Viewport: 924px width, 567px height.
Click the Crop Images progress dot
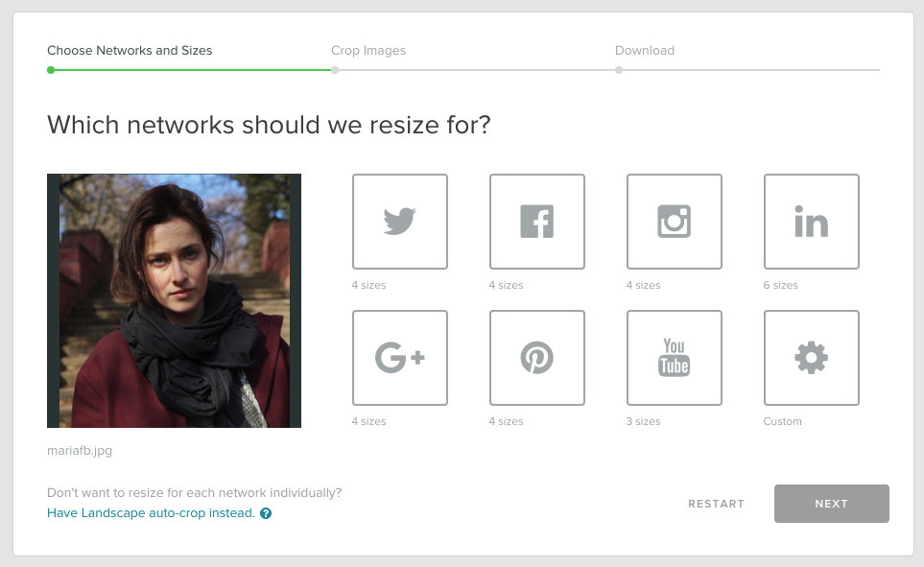(335, 70)
